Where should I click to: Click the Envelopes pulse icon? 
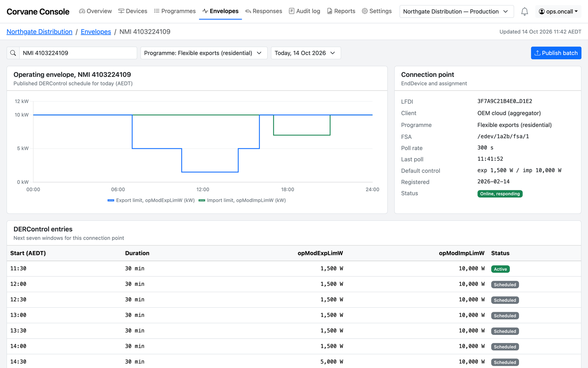point(205,11)
